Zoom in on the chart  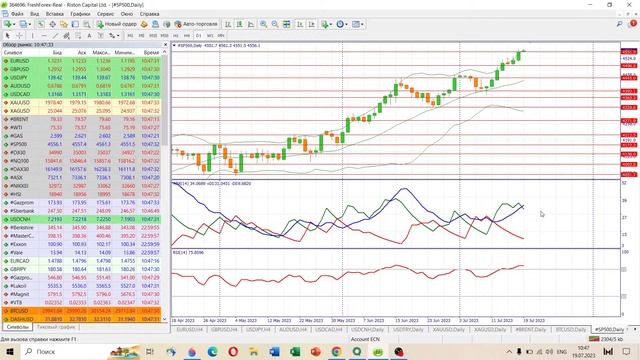coord(263,24)
